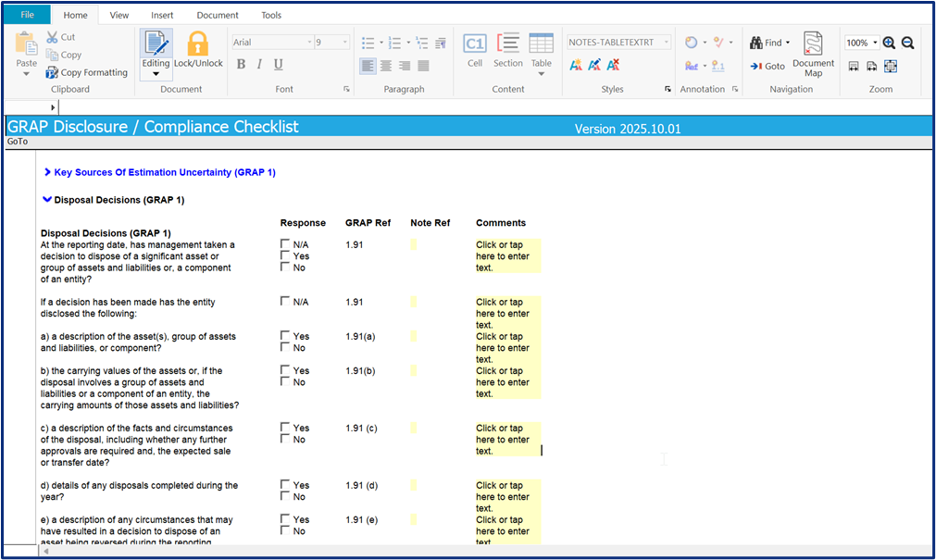The image size is (936, 560).
Task: Click the Section icon in the ribbon
Action: click(507, 51)
